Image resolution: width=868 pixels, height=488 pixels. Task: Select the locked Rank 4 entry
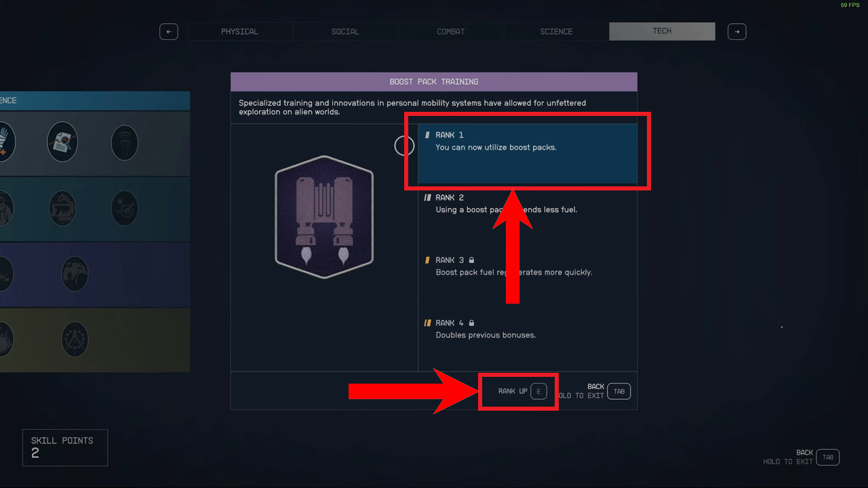coord(528,341)
